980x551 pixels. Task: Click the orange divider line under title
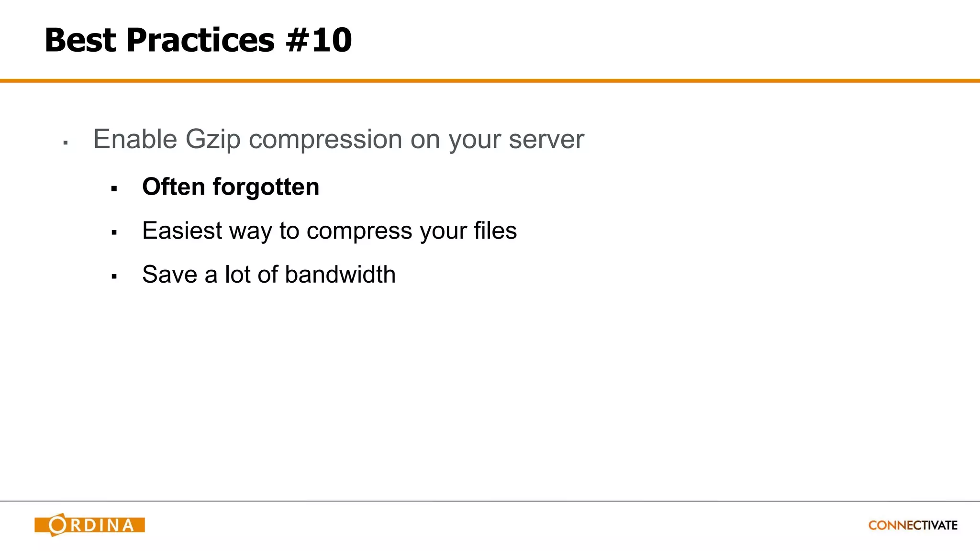490,81
